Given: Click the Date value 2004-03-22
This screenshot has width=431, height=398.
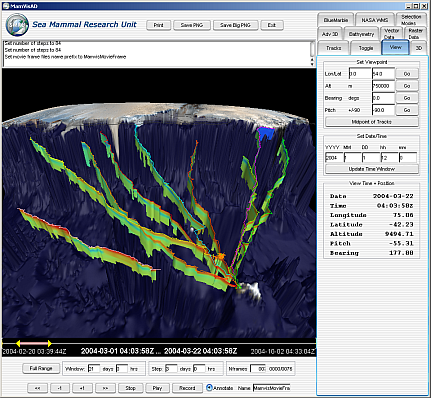Looking at the screenshot, I should (x=393, y=196).
